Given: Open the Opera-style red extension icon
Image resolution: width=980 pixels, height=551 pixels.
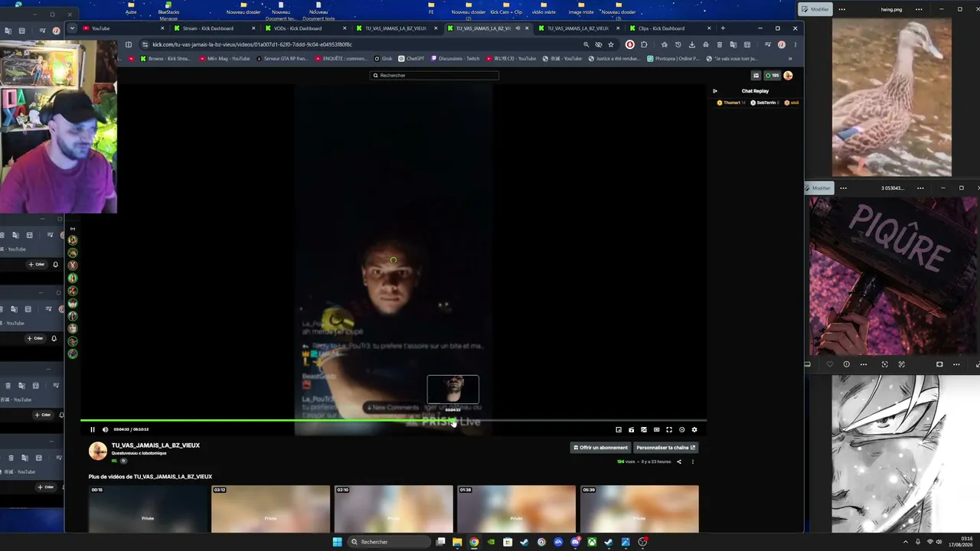Looking at the screenshot, I should click(x=630, y=44).
